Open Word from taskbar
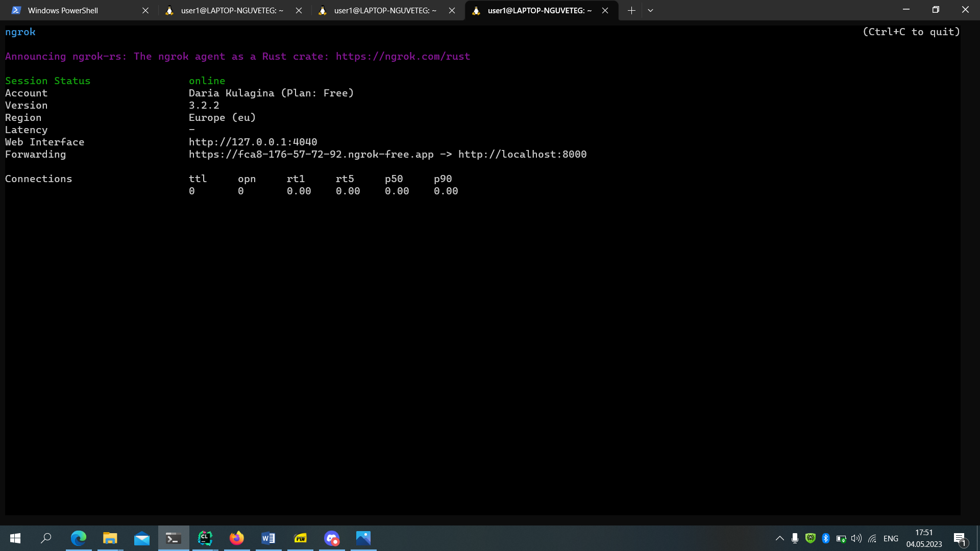Image resolution: width=980 pixels, height=551 pixels. (268, 538)
